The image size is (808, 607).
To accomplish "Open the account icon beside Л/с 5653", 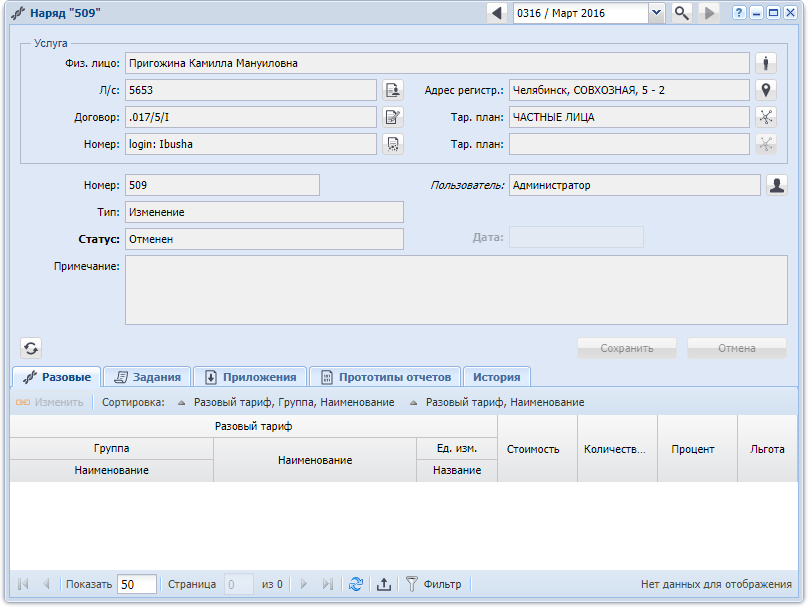I will click(x=393, y=90).
